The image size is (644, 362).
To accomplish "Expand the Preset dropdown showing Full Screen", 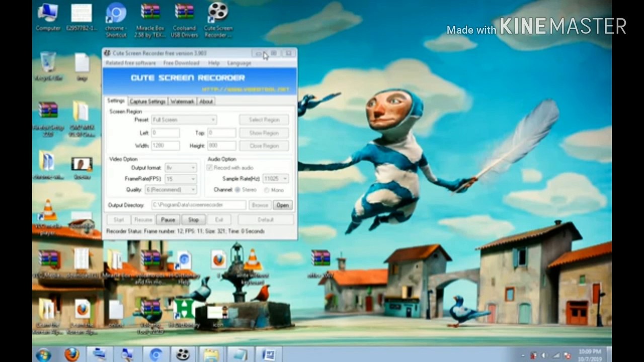I will click(184, 120).
